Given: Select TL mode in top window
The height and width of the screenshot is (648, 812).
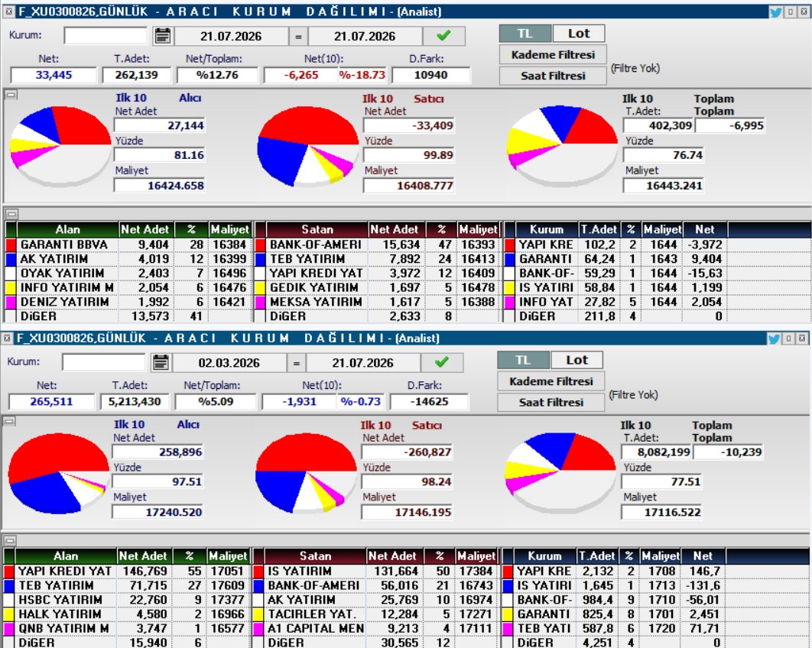Looking at the screenshot, I should pos(525,34).
